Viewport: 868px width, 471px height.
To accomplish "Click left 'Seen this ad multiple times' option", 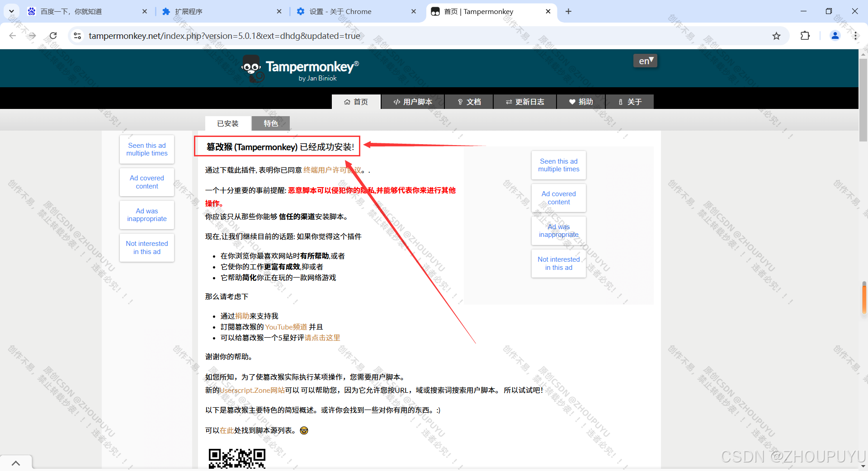I will (147, 149).
